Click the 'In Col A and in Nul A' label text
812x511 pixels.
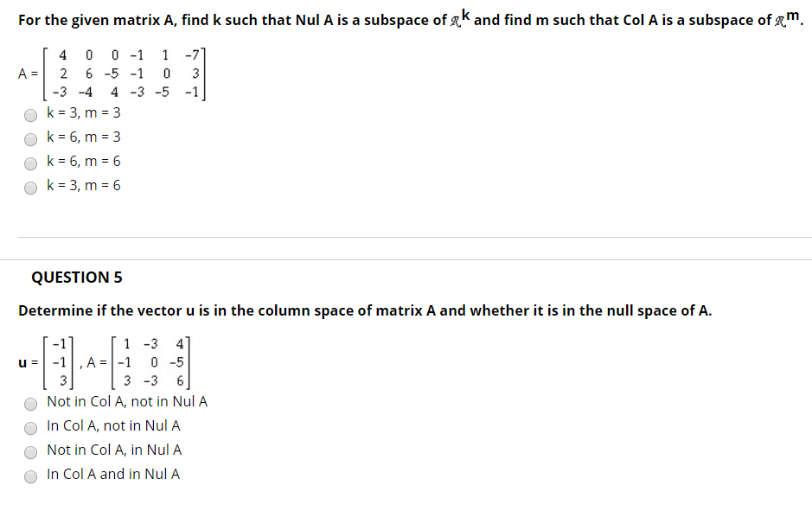[x=114, y=474]
